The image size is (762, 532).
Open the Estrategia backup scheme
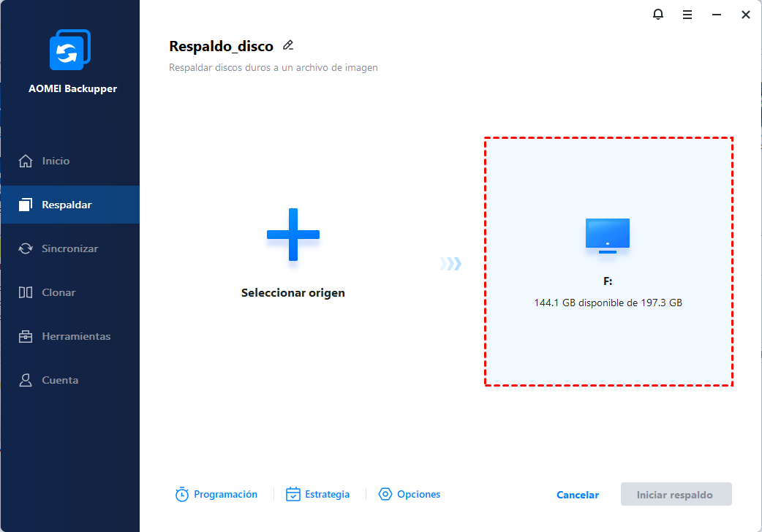coord(318,495)
